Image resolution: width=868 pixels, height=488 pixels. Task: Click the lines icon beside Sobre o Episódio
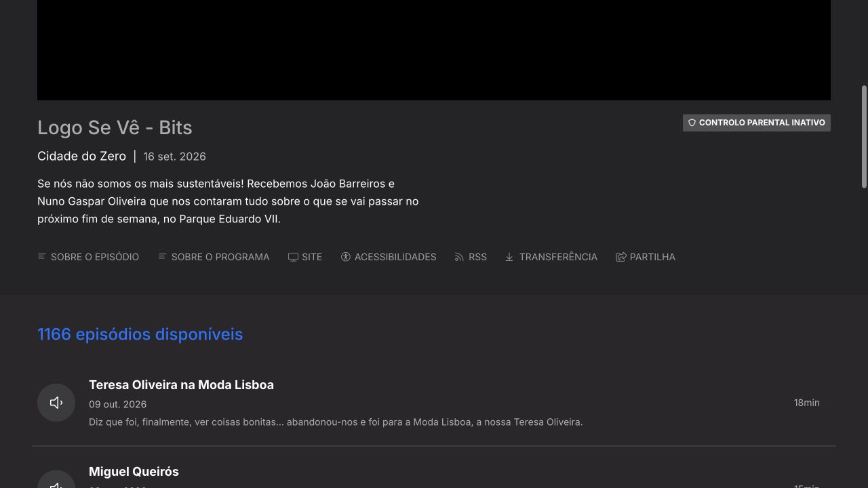click(42, 256)
